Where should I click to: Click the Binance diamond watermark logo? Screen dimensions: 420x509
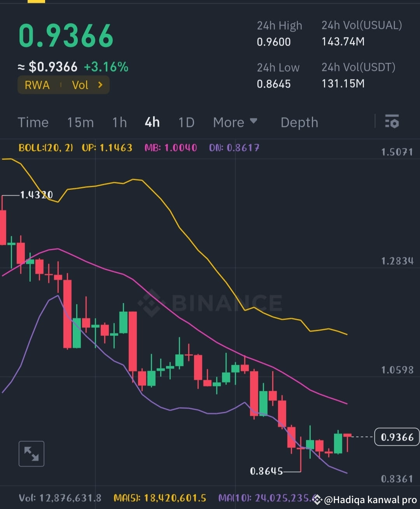[152, 304]
